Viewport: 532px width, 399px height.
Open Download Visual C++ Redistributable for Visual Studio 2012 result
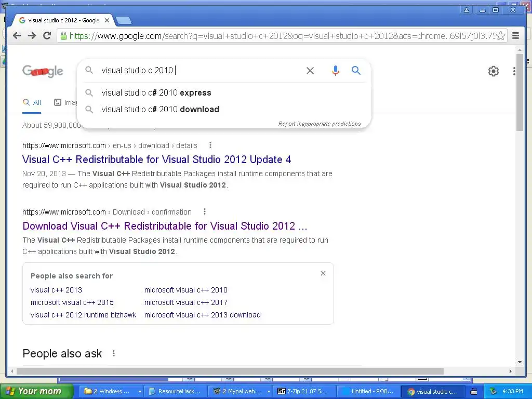pyautogui.click(x=165, y=226)
